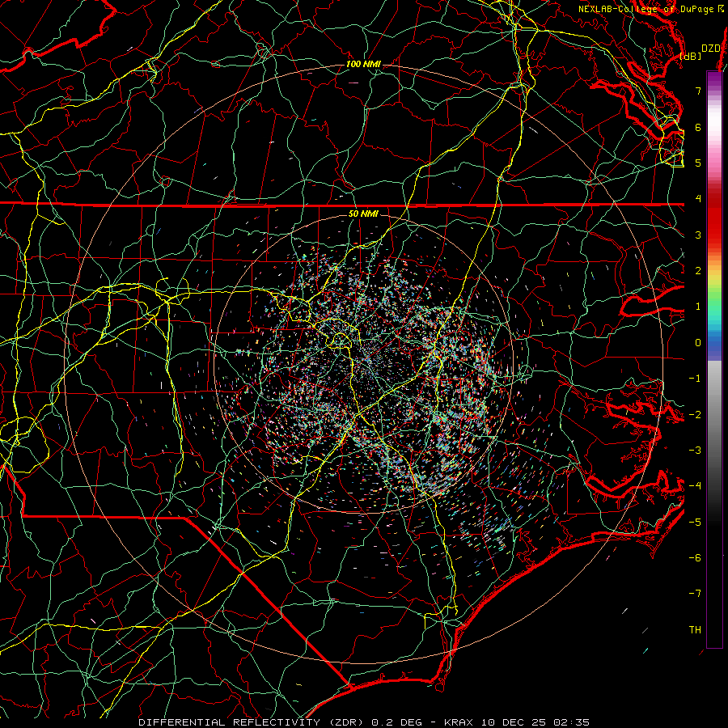The image size is (728, 728).
Task: Click the DIFFERENTIAL REFLECTIVITY (ZDR) caption text
Action: [252, 722]
